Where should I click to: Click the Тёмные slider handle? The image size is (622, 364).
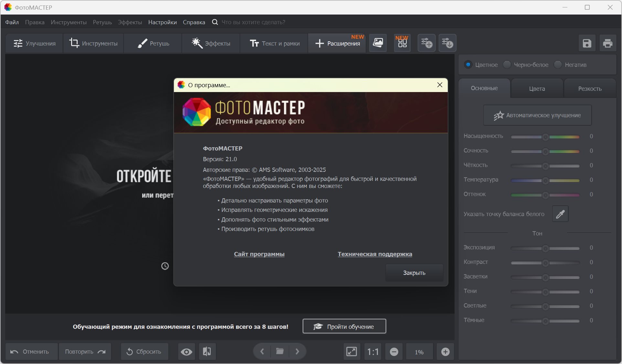point(545,321)
